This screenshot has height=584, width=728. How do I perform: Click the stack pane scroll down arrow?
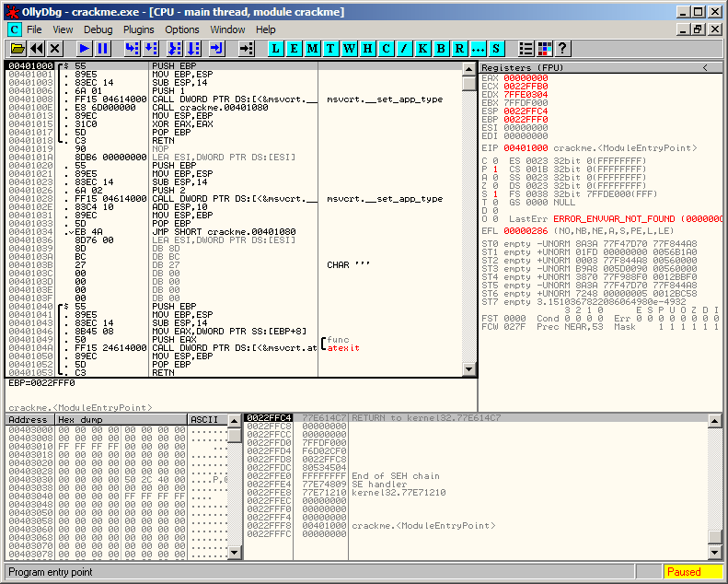(x=715, y=552)
